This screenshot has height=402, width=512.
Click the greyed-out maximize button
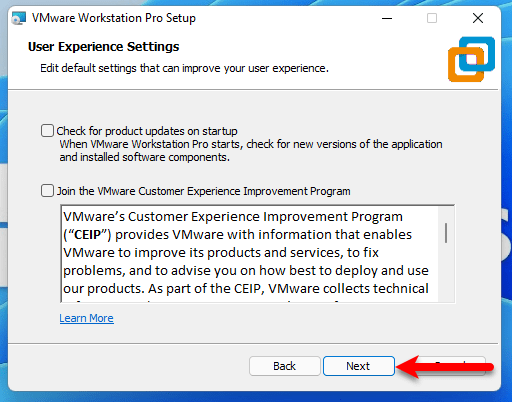click(x=432, y=18)
